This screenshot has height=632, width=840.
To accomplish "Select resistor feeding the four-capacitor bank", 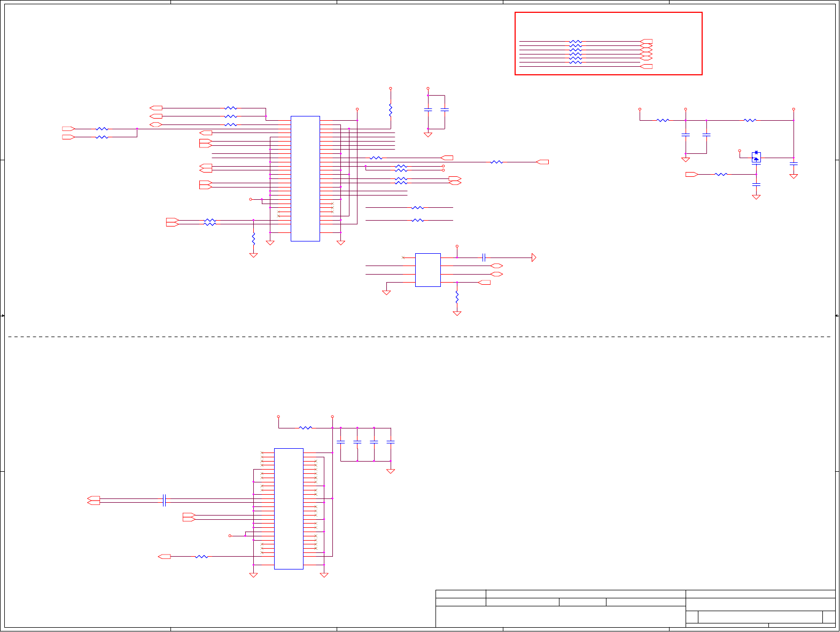I will (305, 427).
